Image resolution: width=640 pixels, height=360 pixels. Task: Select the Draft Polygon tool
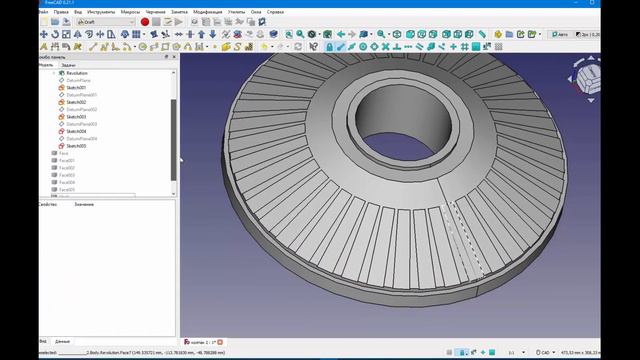(x=176, y=47)
